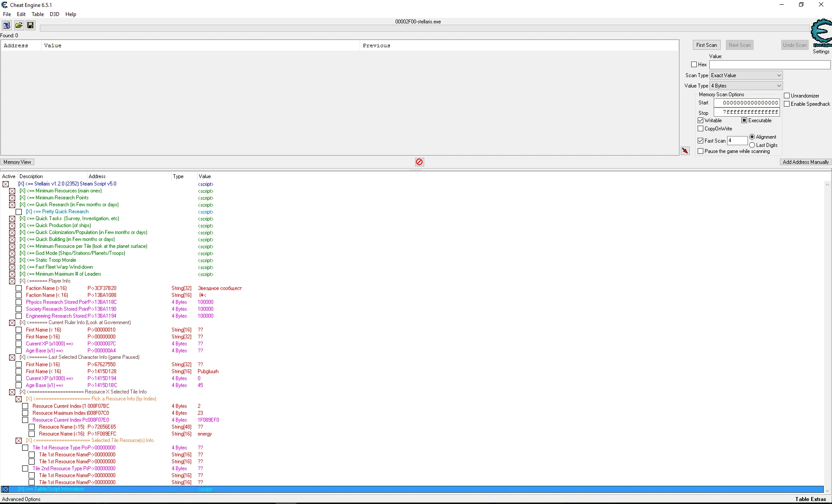
Task: Open the Scan Type dropdown
Action: (x=745, y=75)
